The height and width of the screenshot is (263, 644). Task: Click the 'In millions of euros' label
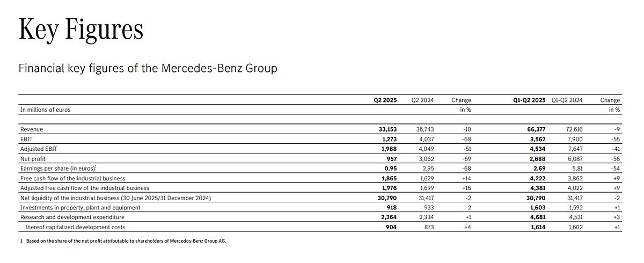(46, 109)
